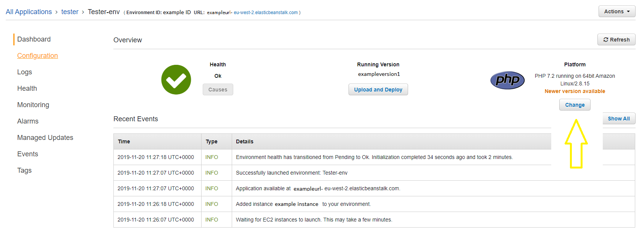Viewport: 644px width, 244px height.
Task: Show All recent events
Action: point(618,119)
